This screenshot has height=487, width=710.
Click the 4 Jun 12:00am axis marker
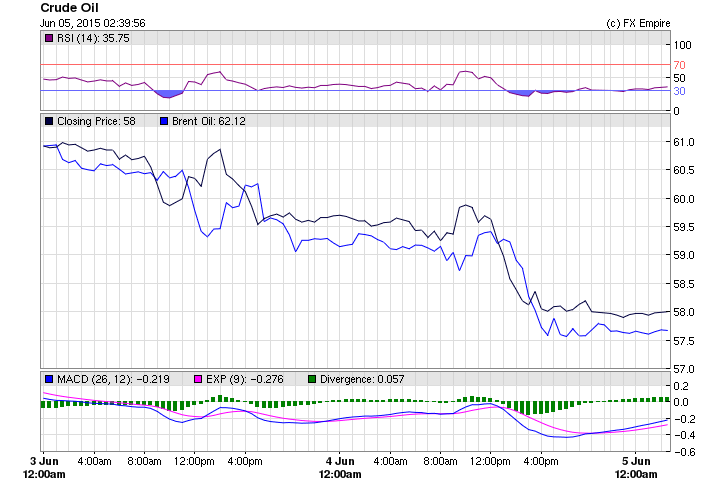pos(339,468)
